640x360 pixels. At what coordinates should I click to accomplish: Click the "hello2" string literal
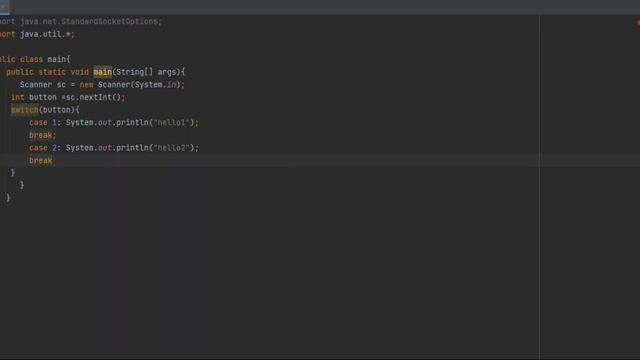coord(171,148)
